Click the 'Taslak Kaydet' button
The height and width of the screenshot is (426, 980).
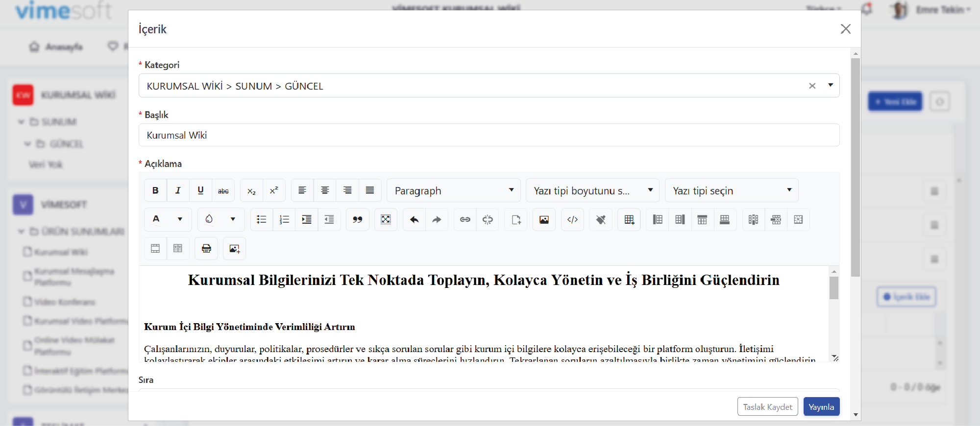768,407
